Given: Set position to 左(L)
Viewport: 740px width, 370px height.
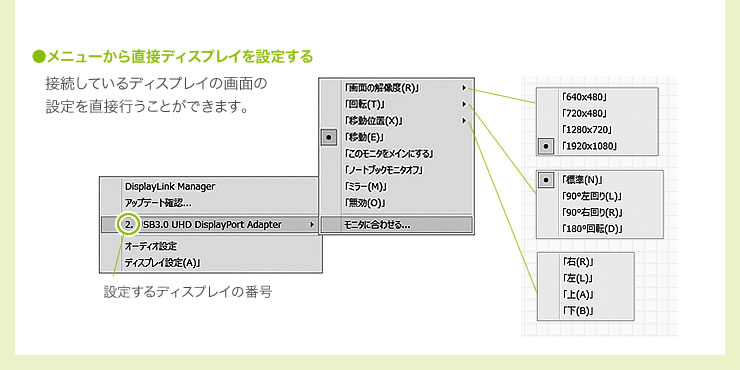Looking at the screenshot, I should pos(585,278).
